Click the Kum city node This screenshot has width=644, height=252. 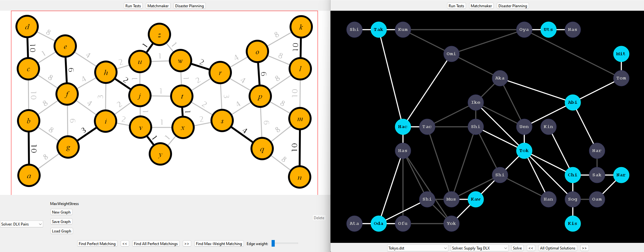[x=403, y=30]
